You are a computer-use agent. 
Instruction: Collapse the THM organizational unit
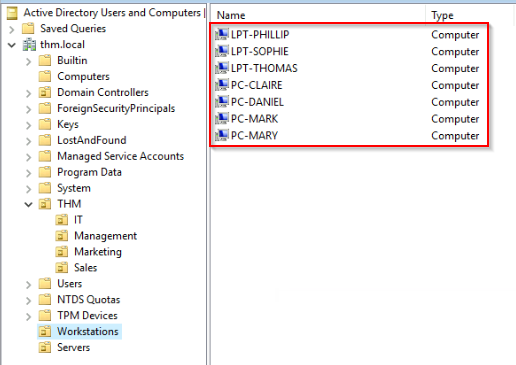pos(29,204)
